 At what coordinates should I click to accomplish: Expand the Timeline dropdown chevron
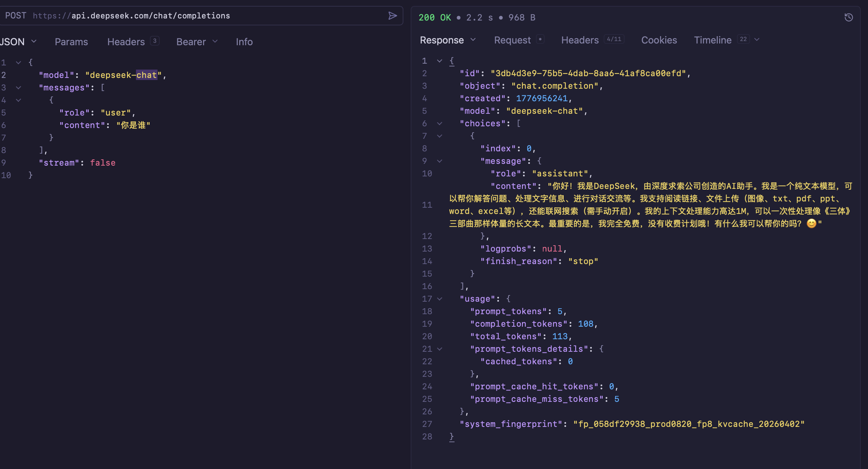coord(757,40)
